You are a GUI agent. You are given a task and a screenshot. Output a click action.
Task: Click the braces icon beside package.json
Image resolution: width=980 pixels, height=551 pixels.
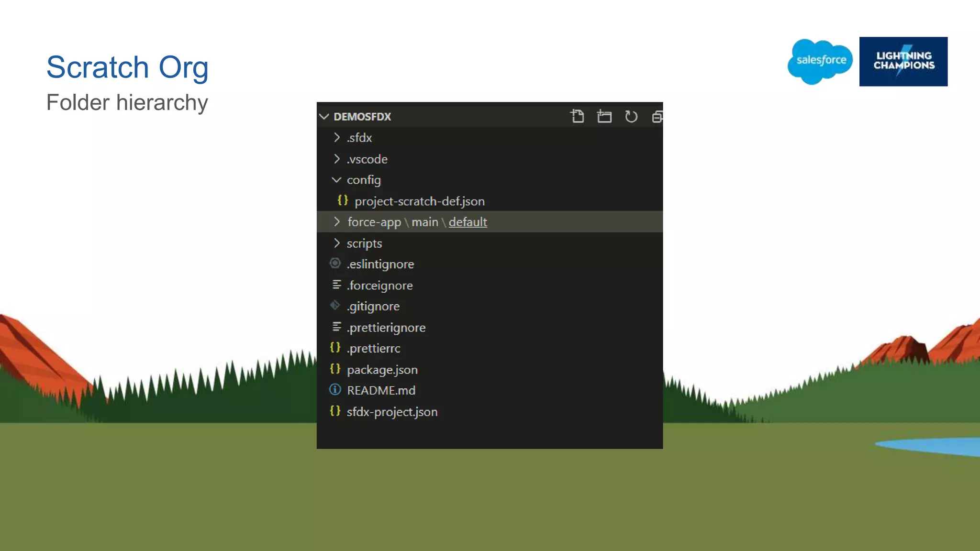click(335, 369)
